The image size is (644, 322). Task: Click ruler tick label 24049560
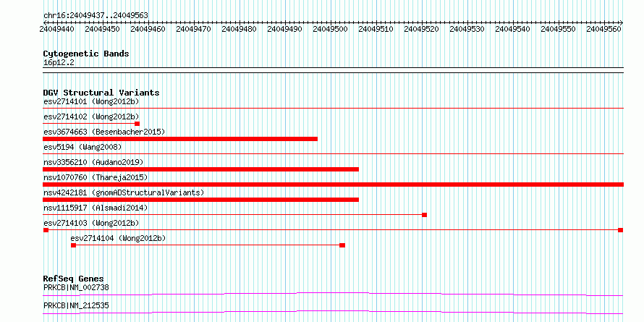pyautogui.click(x=603, y=29)
